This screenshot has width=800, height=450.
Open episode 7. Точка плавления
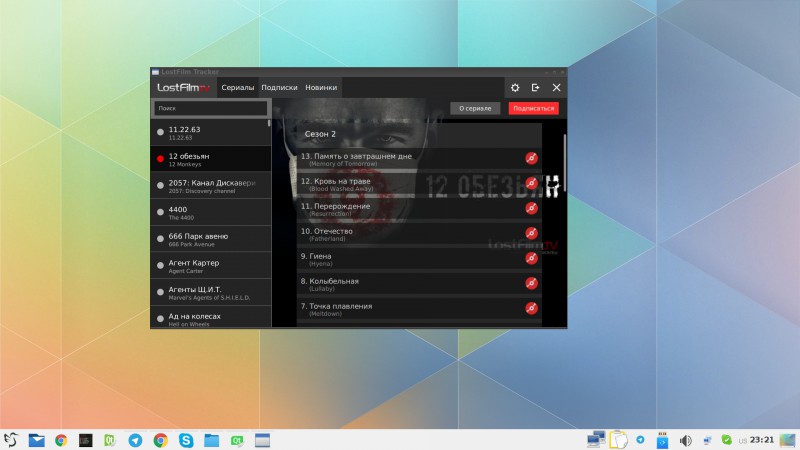419,309
